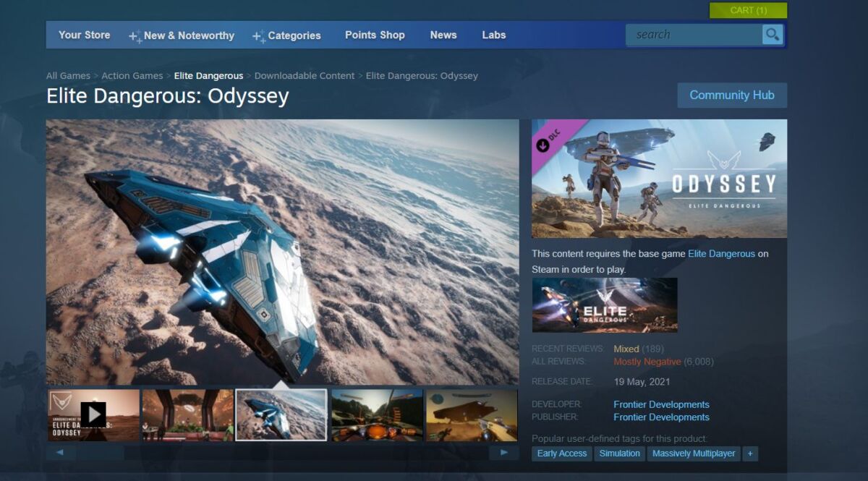Click the Odyssey DLC header image
Viewport: 868px width, 481px height.
(659, 179)
